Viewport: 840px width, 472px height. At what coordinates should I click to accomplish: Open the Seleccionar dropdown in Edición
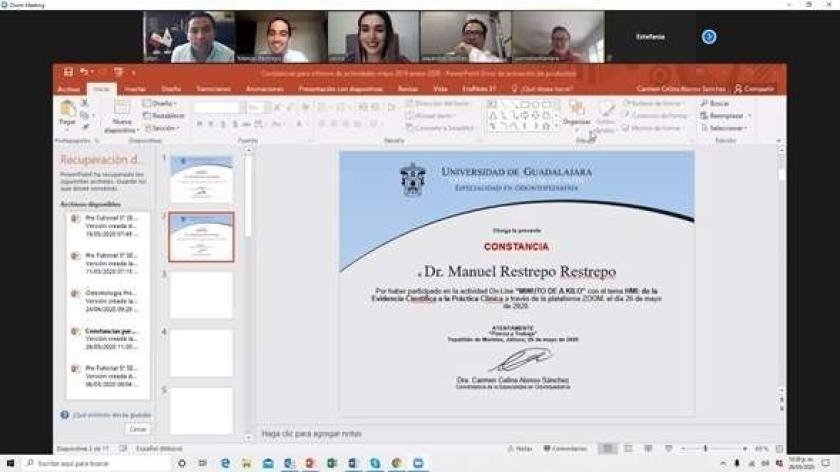tap(726, 128)
